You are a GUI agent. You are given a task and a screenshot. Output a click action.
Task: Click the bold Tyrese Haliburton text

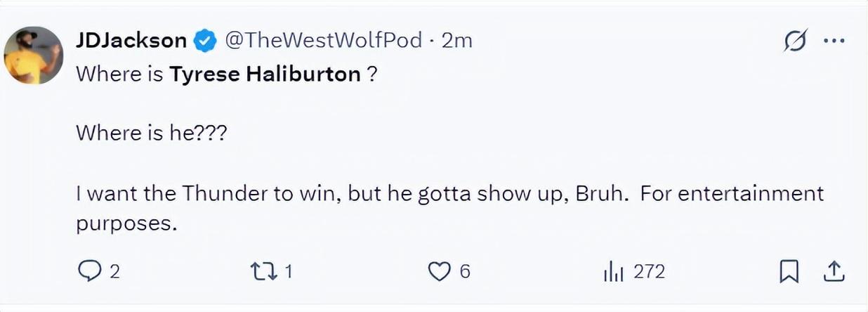pos(265,74)
